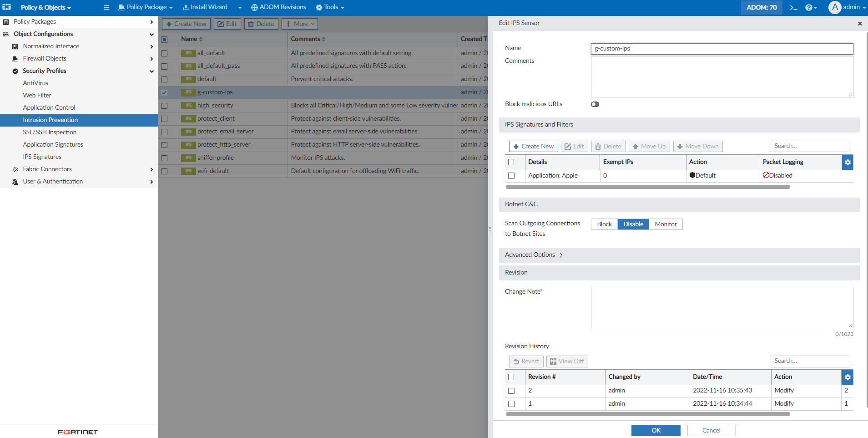Open the CLI console icon in header
This screenshot has width=868, height=438.
(793, 8)
